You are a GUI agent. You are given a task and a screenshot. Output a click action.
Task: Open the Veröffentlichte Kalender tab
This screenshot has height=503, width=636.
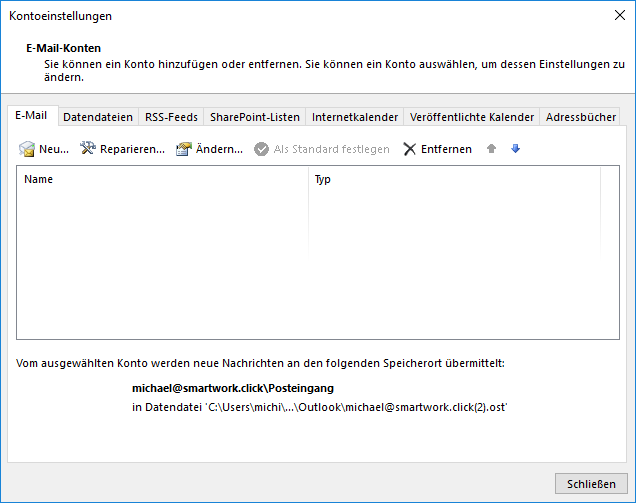[471, 117]
